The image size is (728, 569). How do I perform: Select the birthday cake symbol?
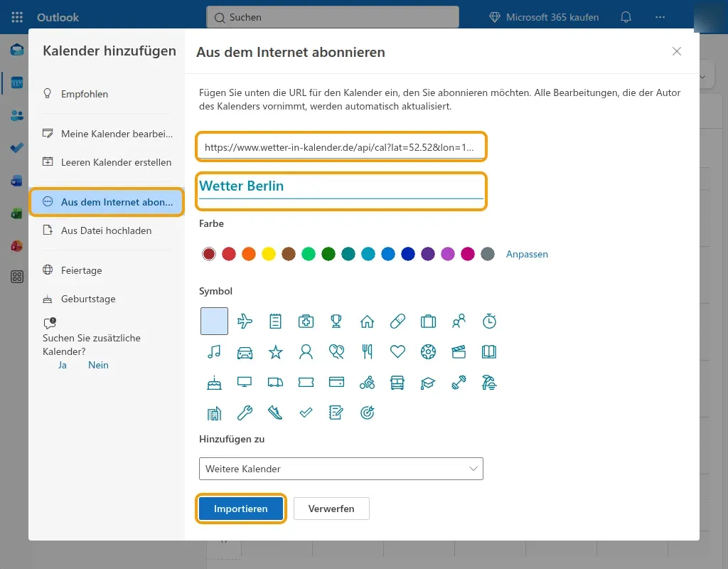point(214,382)
